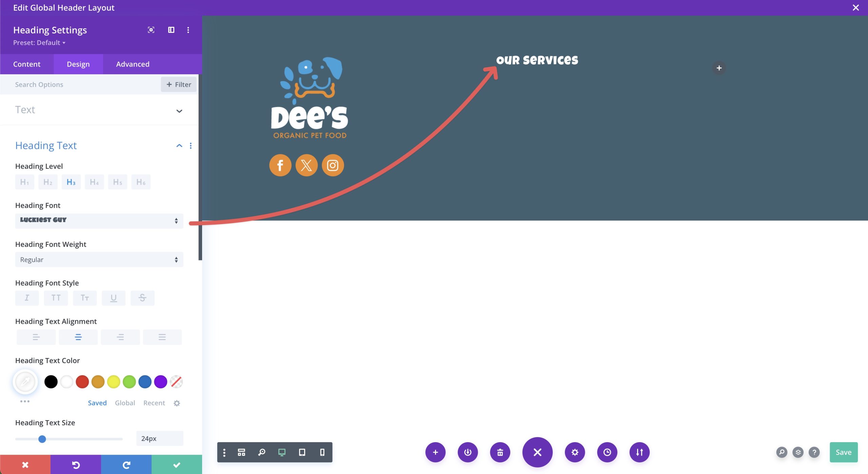868x474 pixels.
Task: Switch to the Advanced tab
Action: (133, 64)
